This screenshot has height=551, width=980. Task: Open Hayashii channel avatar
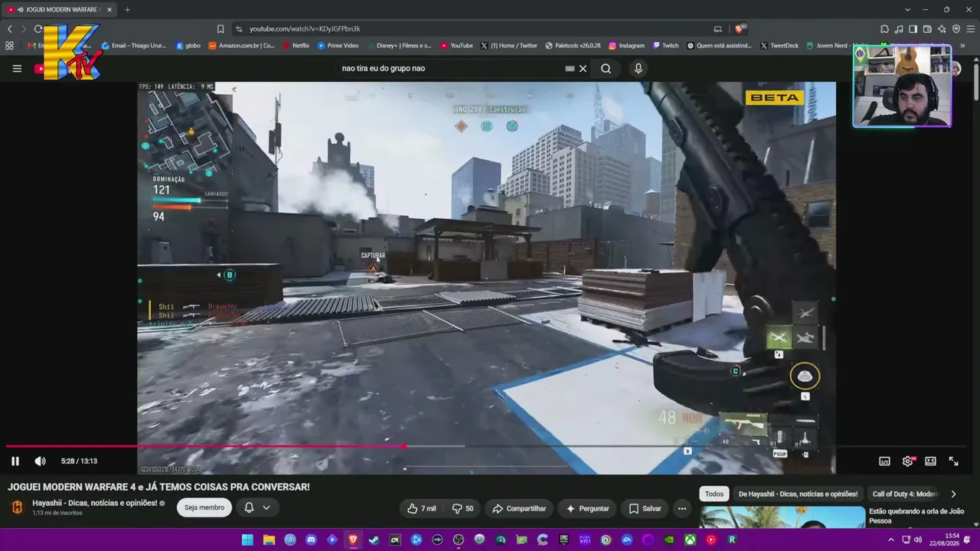17,507
